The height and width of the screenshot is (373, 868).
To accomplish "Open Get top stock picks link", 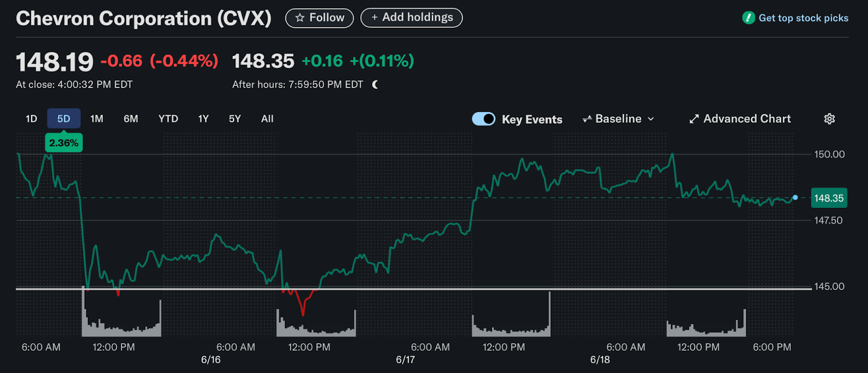I will 803,18.
